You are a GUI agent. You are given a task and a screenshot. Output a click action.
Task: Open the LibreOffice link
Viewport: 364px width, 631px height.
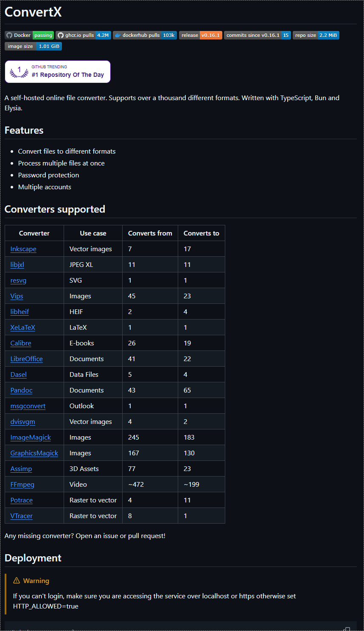27,359
